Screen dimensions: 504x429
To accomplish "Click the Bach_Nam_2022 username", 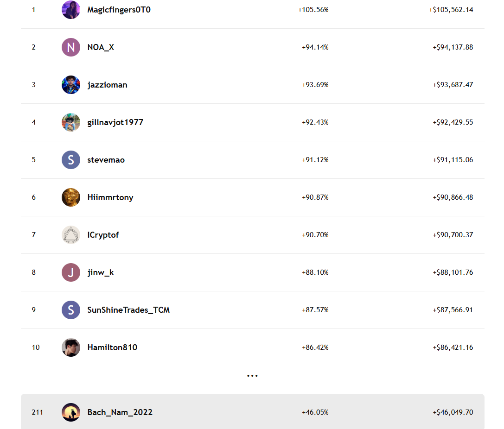I will tap(120, 412).
